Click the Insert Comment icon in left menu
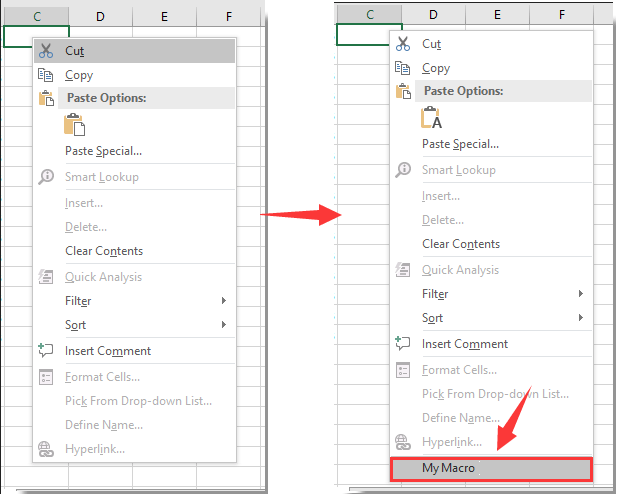 point(46,350)
